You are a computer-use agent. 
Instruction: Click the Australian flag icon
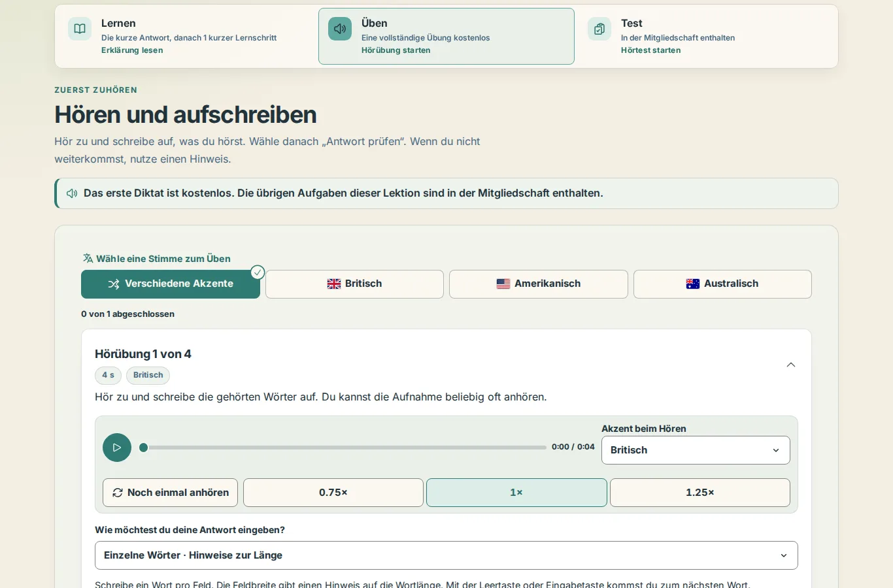(693, 284)
